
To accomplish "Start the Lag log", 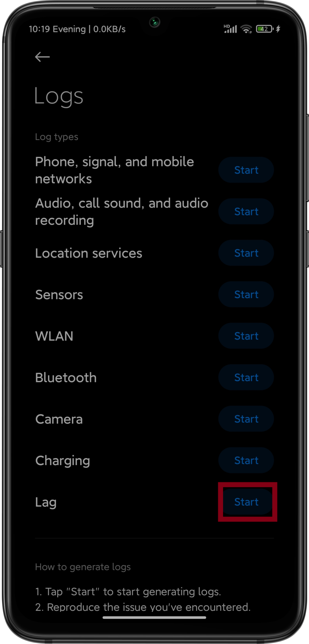I will pos(246,502).
